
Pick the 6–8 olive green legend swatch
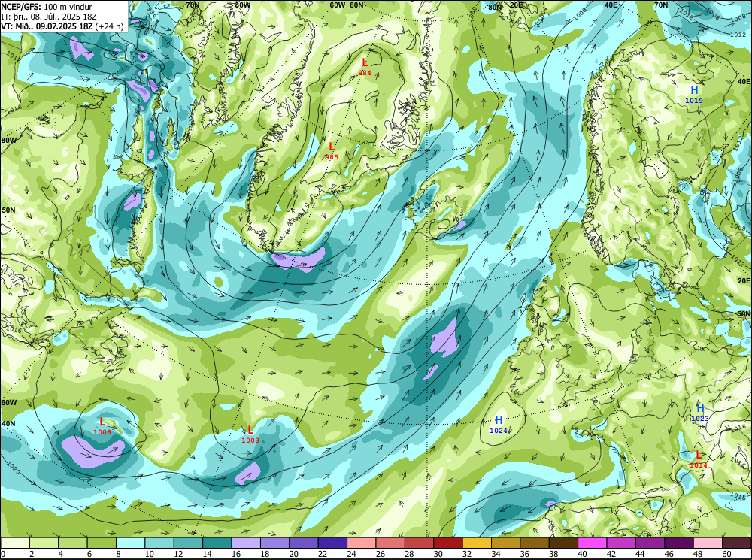coord(102,543)
